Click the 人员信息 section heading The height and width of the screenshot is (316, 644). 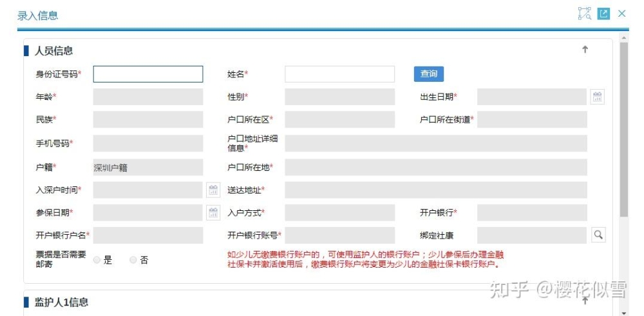(54, 50)
